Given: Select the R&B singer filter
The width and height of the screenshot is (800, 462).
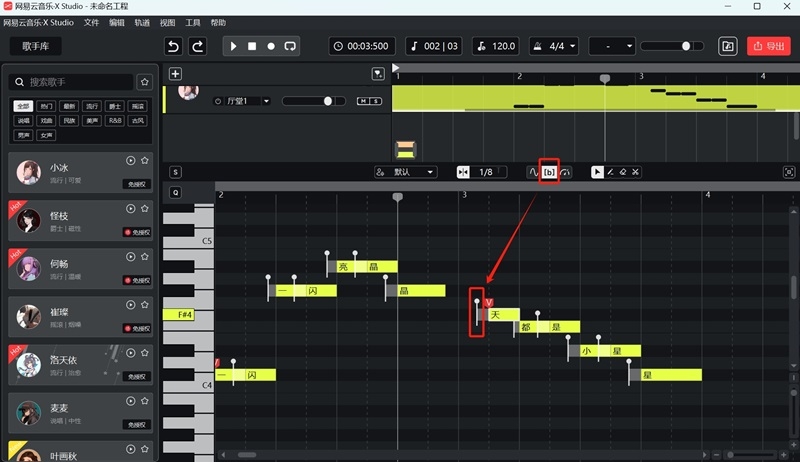Looking at the screenshot, I should 115,121.
